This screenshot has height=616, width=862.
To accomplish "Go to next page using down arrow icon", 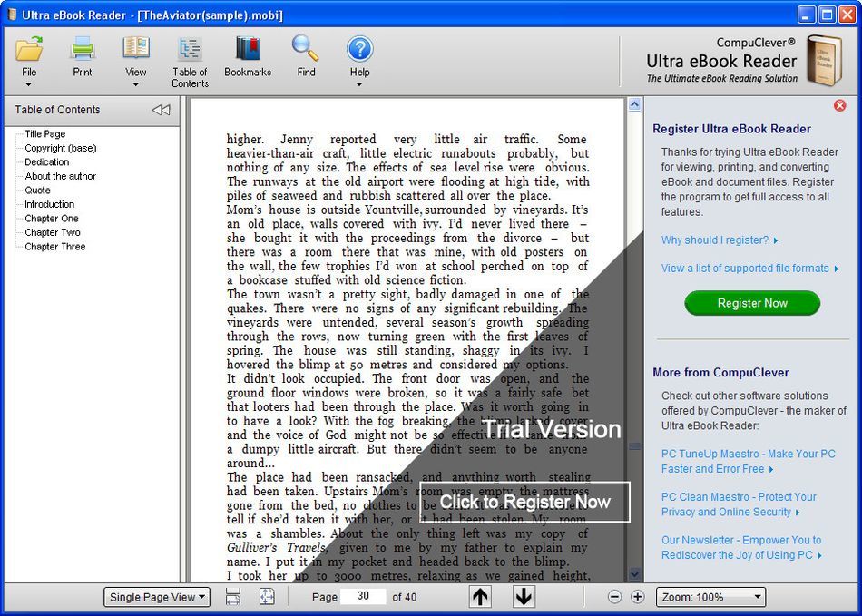I will tap(524, 597).
